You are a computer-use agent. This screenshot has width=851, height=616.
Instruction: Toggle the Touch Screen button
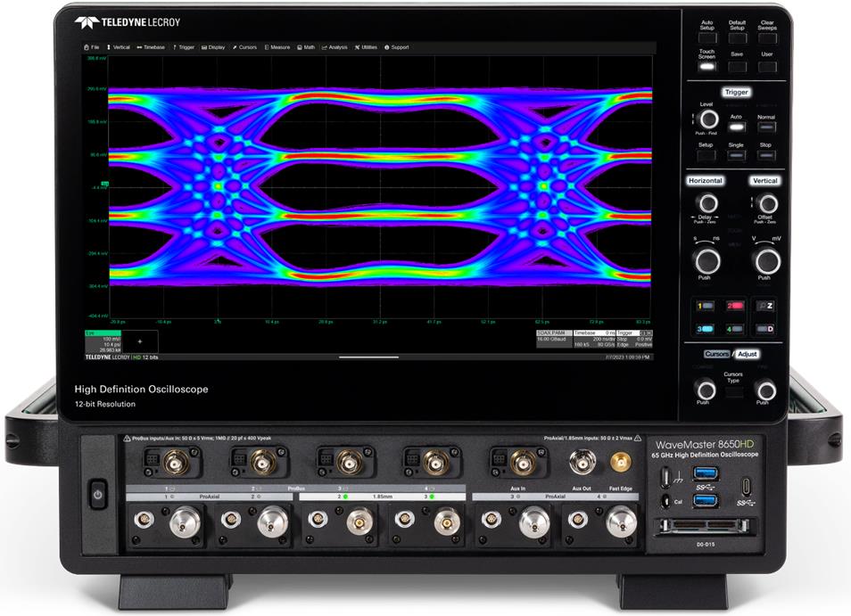click(706, 67)
